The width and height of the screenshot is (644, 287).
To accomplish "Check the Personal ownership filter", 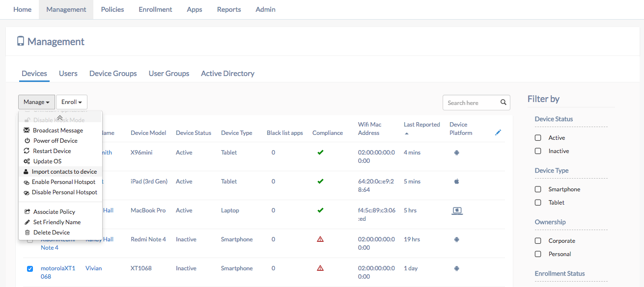I will pos(538,254).
